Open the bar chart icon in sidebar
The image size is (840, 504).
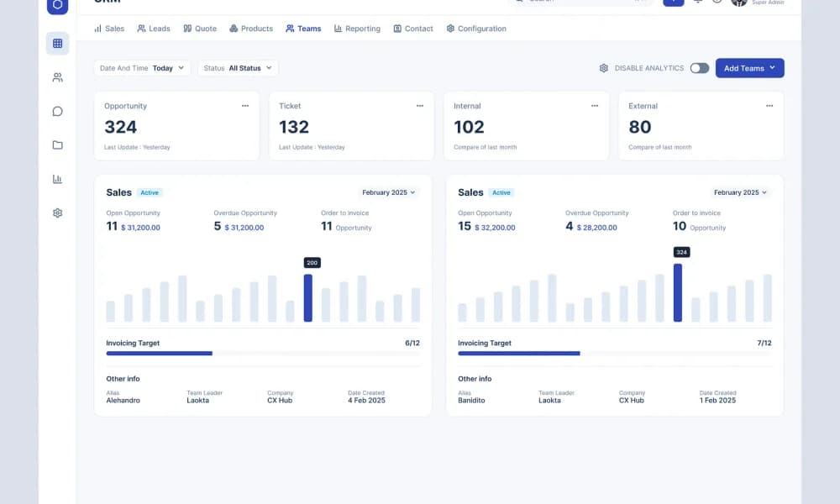click(x=57, y=179)
